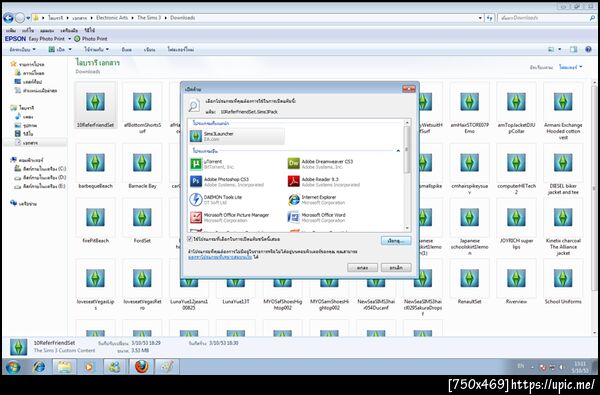Select the 10ReferFriendSet file icon
The width and height of the screenshot is (600, 395).
[95, 102]
